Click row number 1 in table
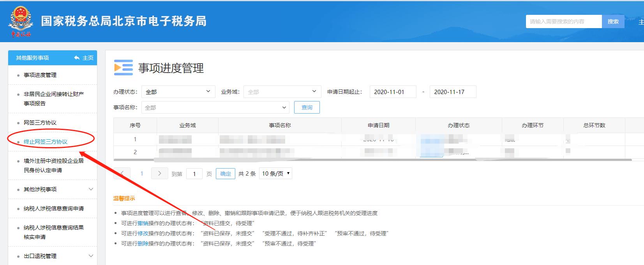The image size is (644, 265). point(135,139)
